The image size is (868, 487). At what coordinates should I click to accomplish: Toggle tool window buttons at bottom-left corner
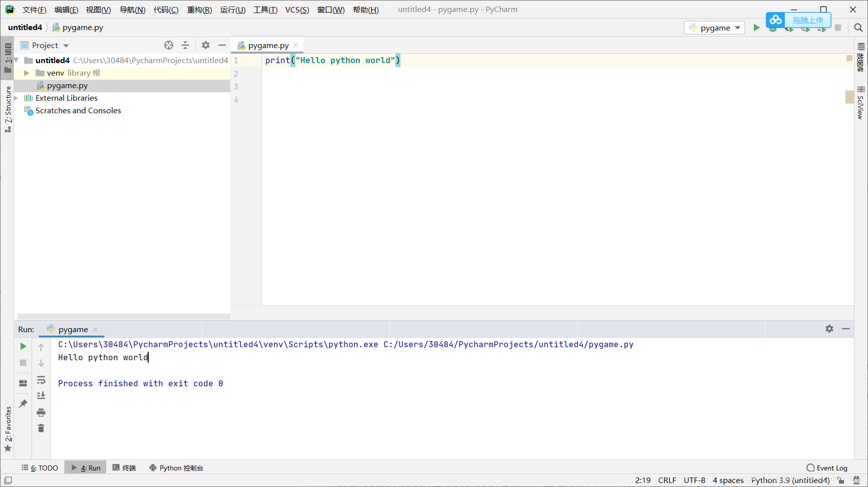8,480
